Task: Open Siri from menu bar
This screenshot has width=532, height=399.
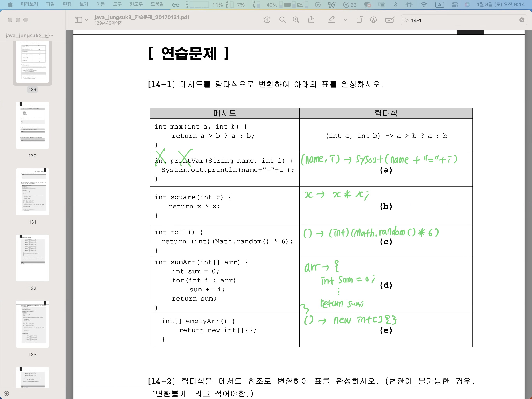Action: tap(467, 4)
